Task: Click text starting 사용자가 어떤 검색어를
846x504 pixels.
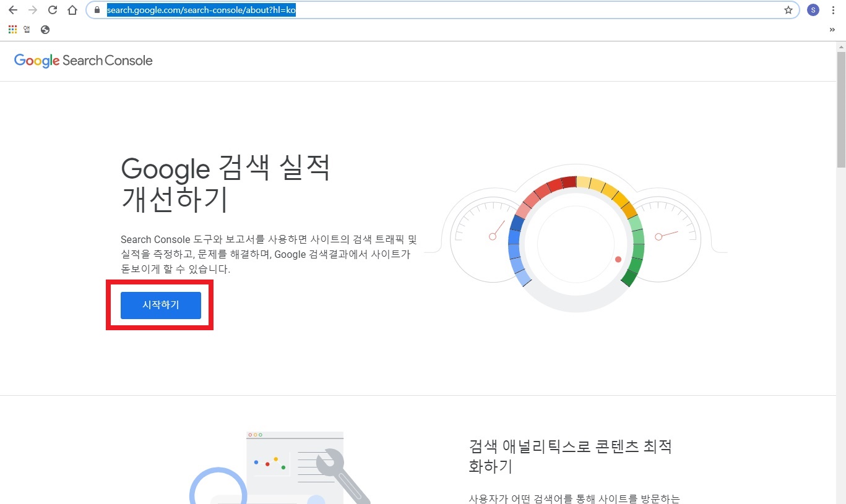Action: (x=575, y=498)
